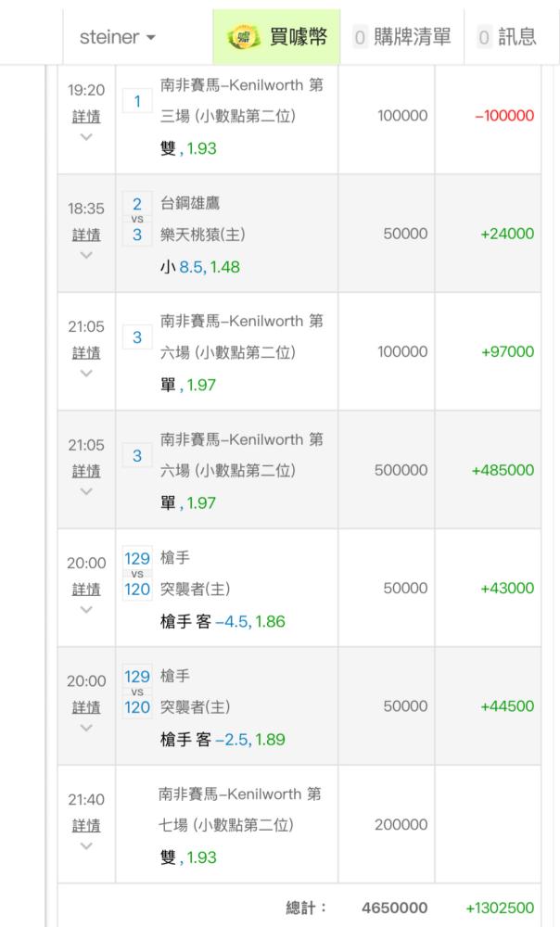560x927 pixels.
Task: Click number 3 badge on the 100000 第六場 bet
Action: coord(137,337)
